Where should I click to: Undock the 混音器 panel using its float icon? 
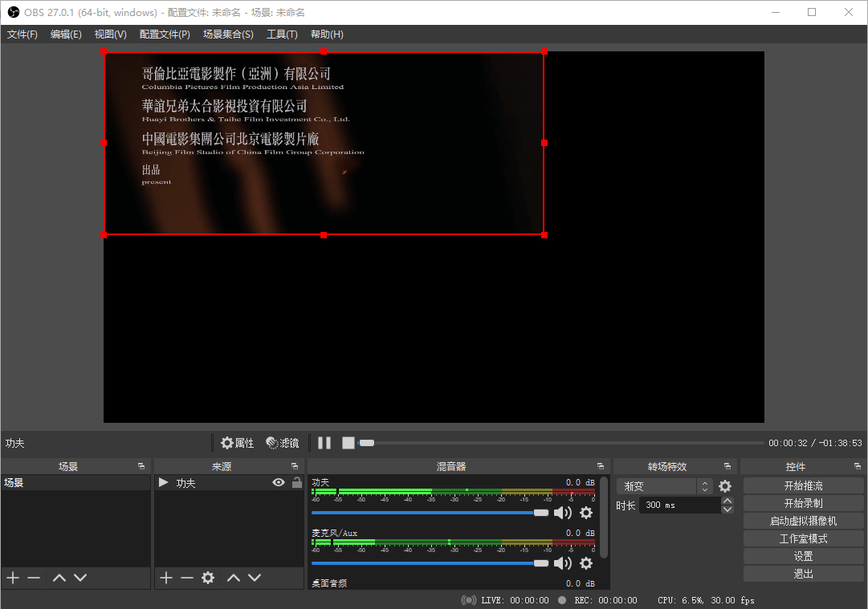[x=601, y=466]
